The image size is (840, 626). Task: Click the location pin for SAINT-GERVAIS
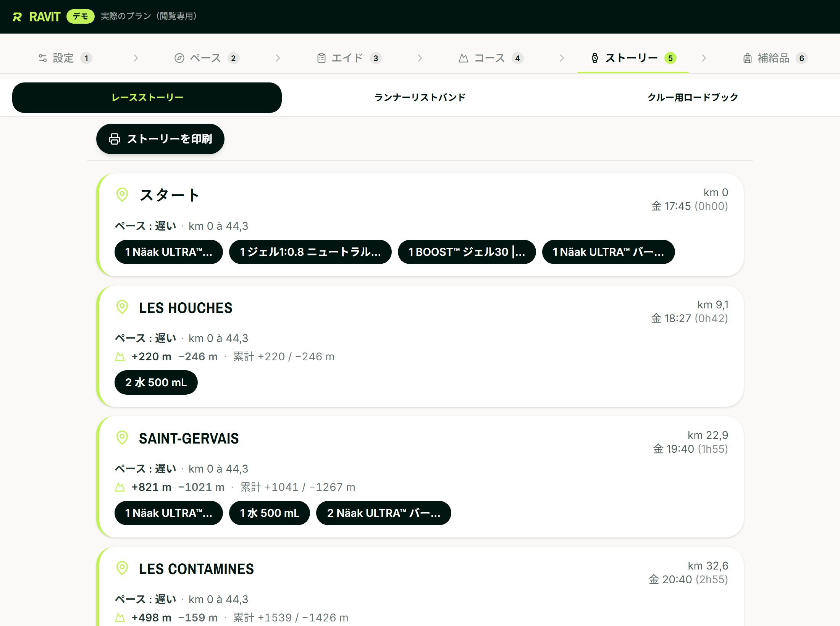pos(122,437)
